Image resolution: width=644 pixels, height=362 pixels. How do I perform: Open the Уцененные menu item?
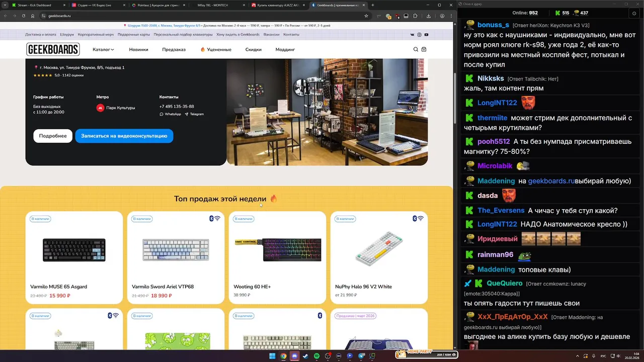coord(216,50)
